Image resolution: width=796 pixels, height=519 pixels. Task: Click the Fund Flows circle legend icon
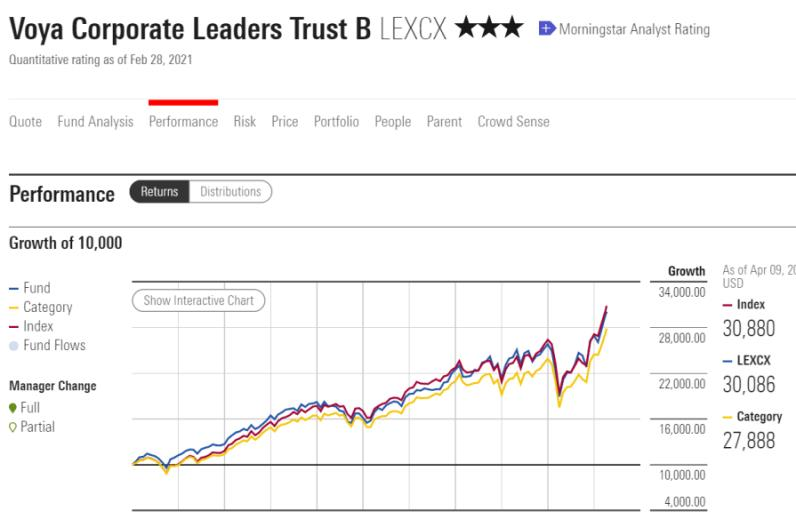pos(14,346)
